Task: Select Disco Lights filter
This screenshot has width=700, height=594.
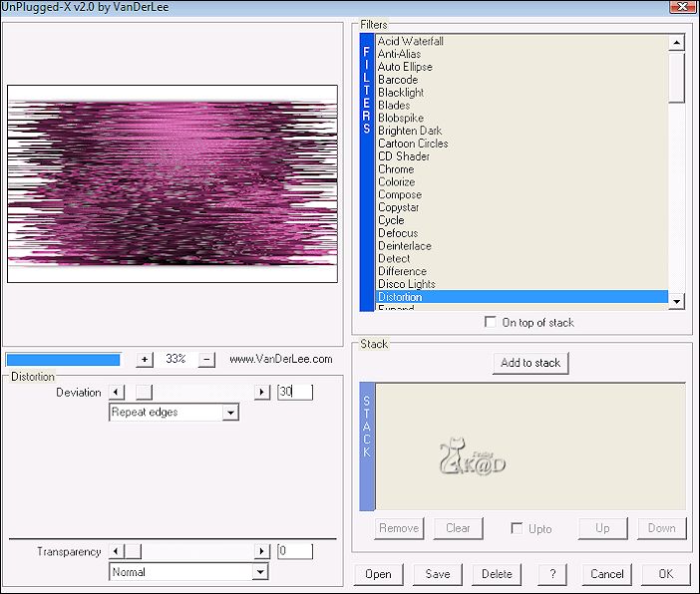Action: click(x=522, y=284)
